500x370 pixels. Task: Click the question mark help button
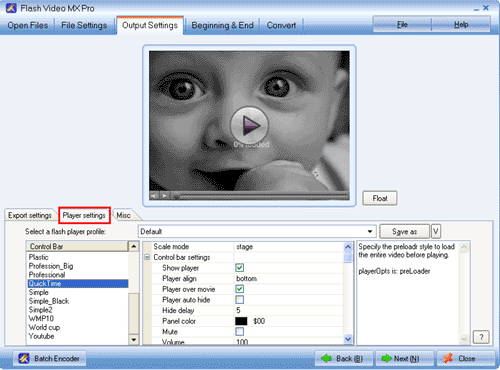point(481,337)
